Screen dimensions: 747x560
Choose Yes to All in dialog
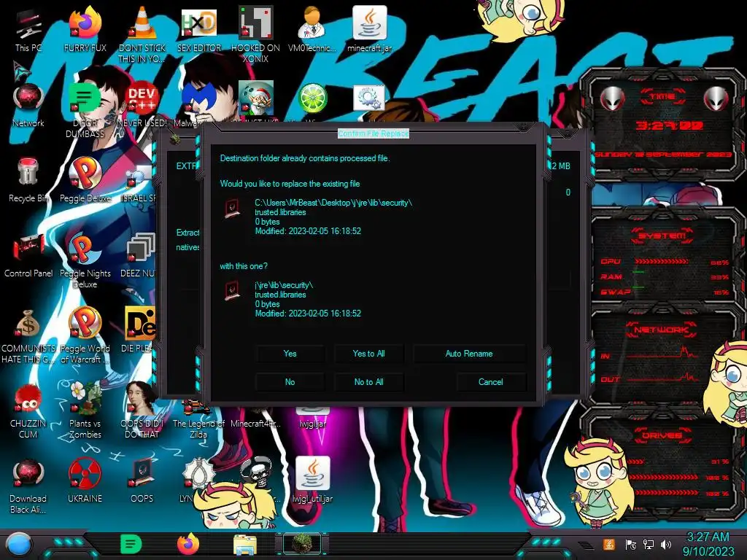click(x=368, y=354)
